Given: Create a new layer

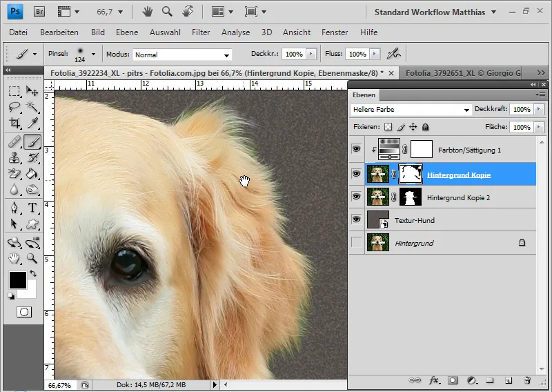Looking at the screenshot, I should [x=508, y=380].
